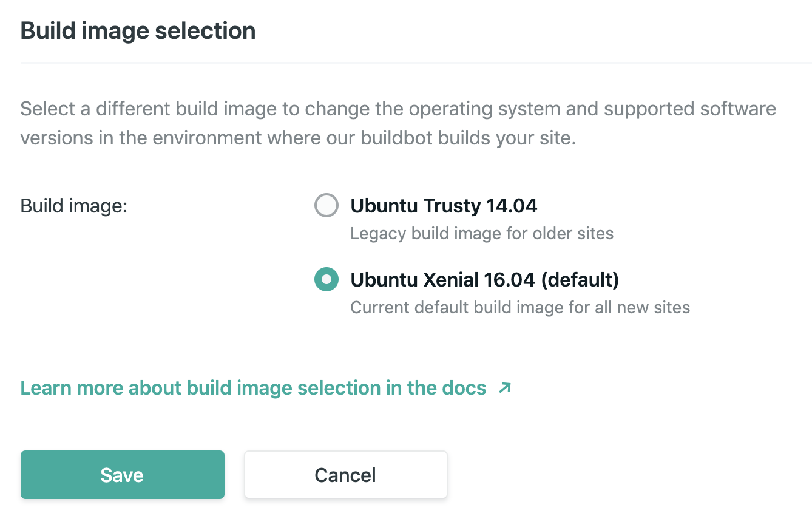Select the Ubuntu Xenial 16.04 default option
The image size is (812, 516).
[326, 280]
